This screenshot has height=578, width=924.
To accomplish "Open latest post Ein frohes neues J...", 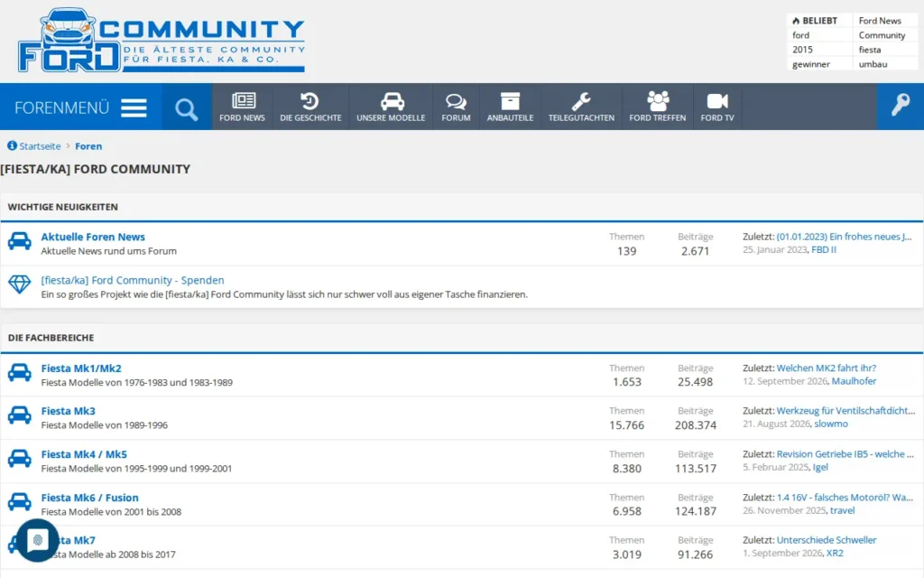I will [x=844, y=237].
